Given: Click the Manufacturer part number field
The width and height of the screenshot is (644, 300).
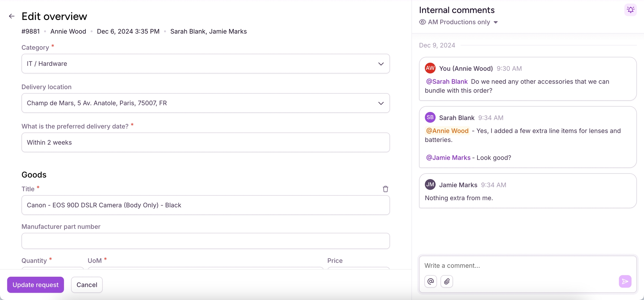Looking at the screenshot, I should click(x=205, y=241).
